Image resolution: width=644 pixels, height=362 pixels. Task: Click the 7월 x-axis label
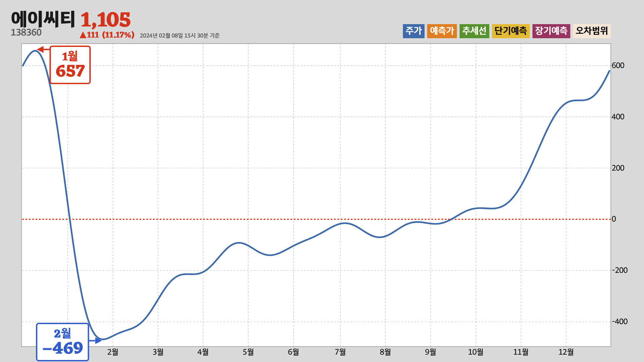pos(340,352)
